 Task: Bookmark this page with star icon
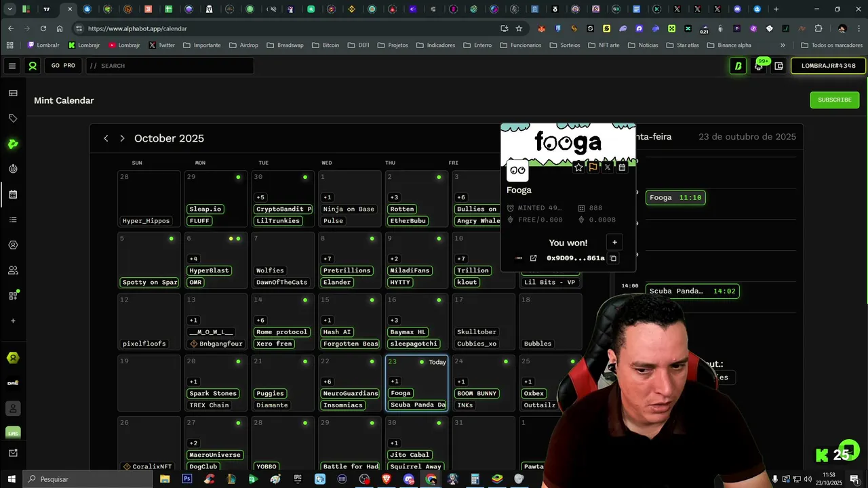(x=519, y=28)
